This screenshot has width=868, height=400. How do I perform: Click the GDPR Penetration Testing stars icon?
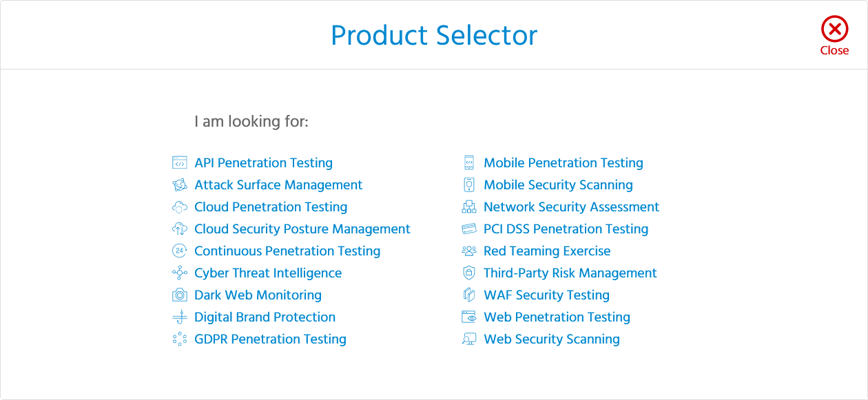coord(180,339)
